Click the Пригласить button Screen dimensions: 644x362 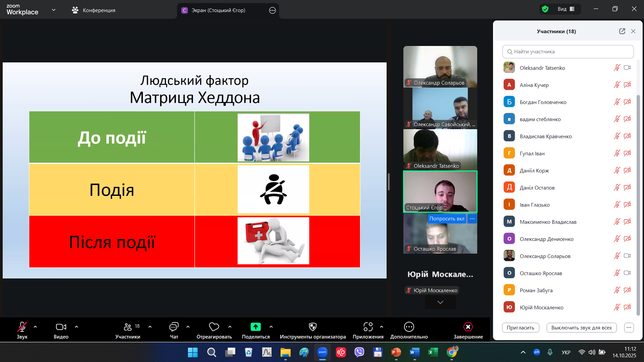coord(520,328)
